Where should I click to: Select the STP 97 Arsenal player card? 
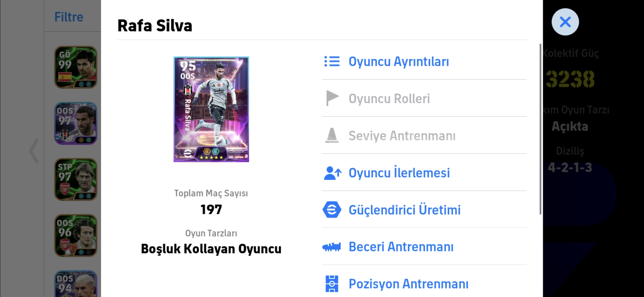[x=76, y=179]
